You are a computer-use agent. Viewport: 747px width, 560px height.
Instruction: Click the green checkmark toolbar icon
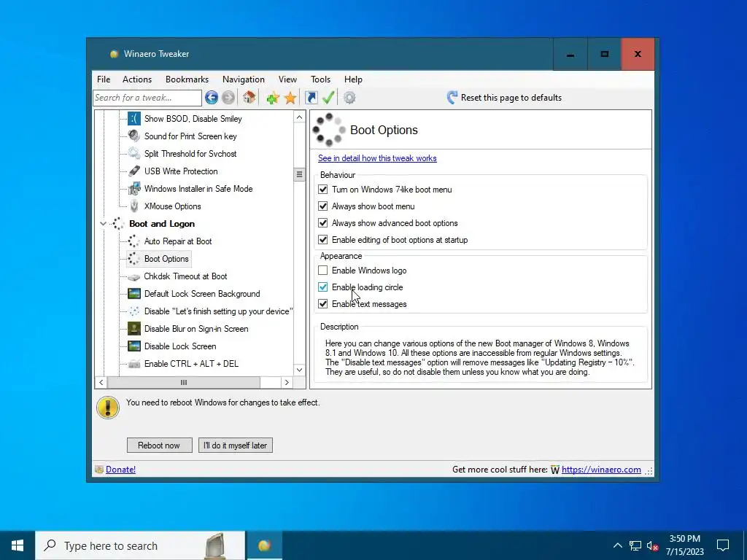click(328, 98)
